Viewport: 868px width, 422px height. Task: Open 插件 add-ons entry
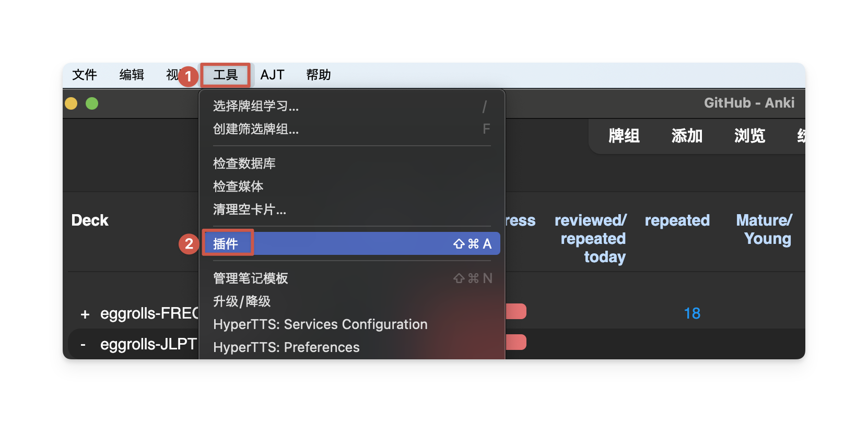[226, 244]
